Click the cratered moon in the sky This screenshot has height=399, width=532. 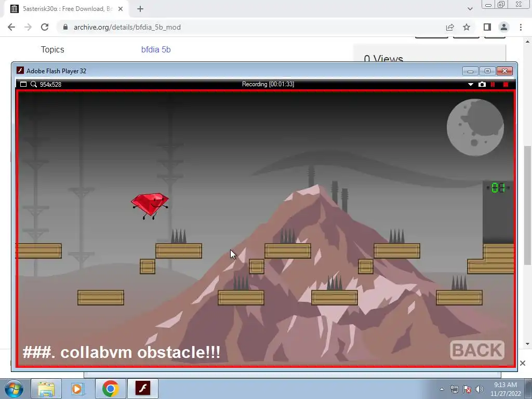tap(475, 127)
